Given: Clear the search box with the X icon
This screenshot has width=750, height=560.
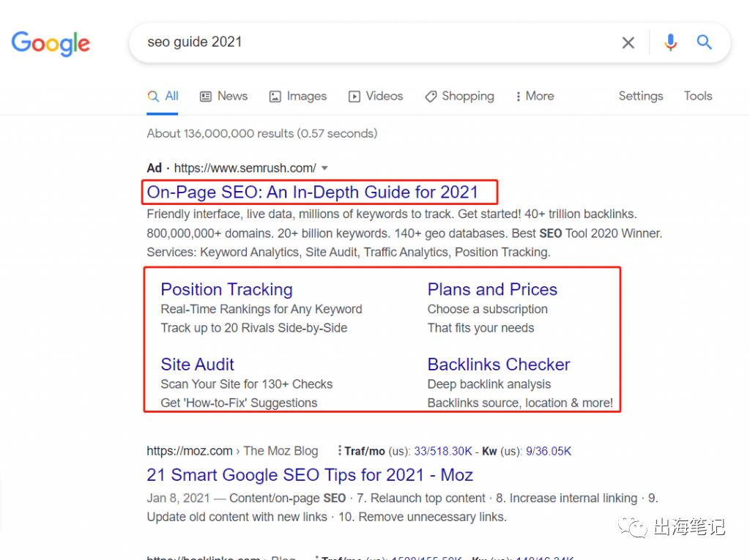Looking at the screenshot, I should (x=628, y=42).
